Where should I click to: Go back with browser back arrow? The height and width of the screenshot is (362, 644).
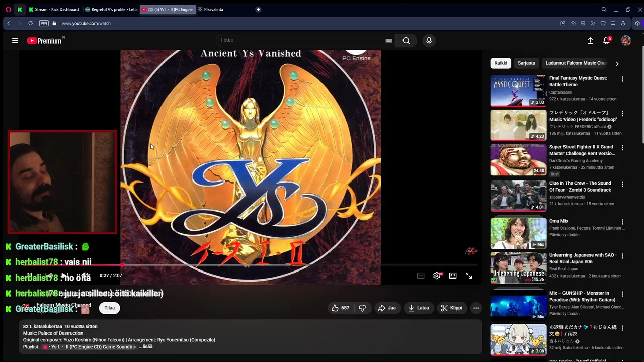pyautogui.click(x=9, y=23)
